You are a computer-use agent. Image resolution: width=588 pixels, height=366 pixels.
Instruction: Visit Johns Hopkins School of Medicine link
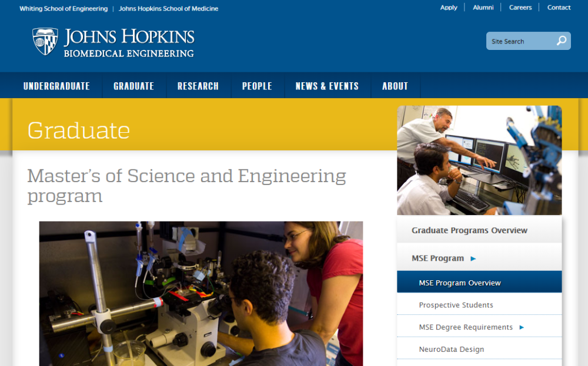(x=168, y=9)
